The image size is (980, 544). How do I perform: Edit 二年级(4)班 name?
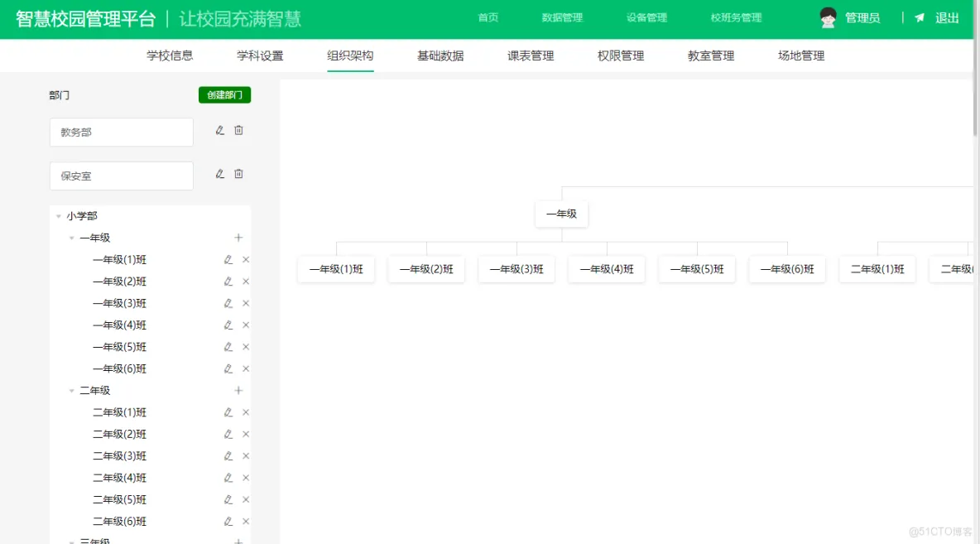pos(228,479)
